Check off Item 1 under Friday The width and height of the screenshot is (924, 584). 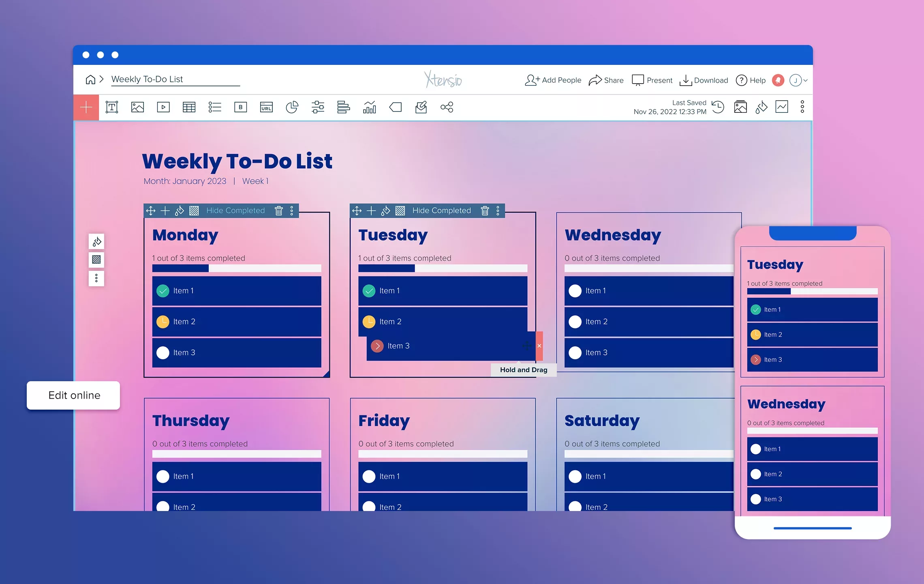(369, 476)
